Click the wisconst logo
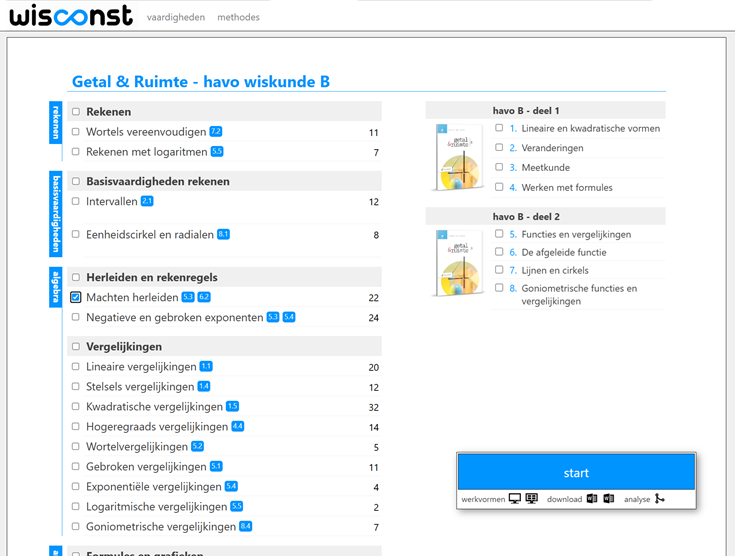 point(71,16)
